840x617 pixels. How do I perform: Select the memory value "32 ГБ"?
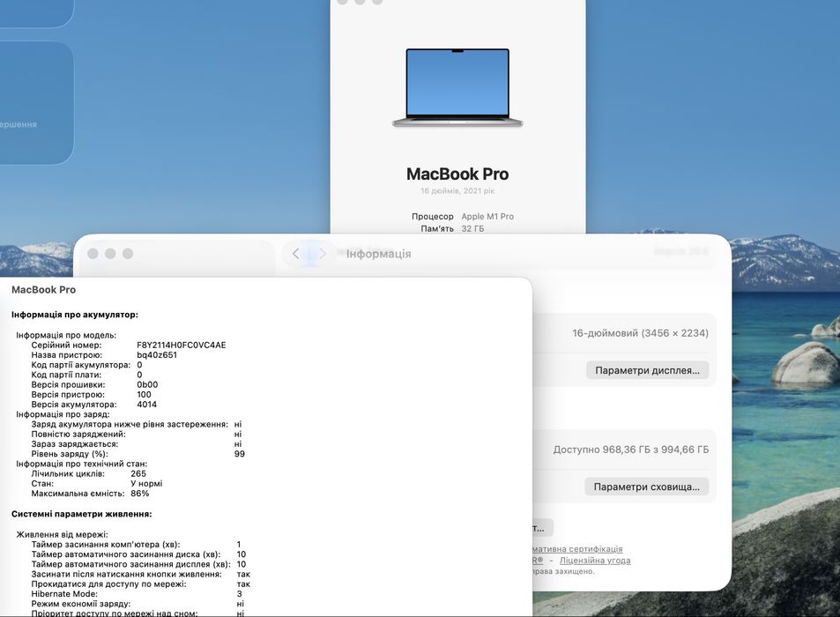pyautogui.click(x=472, y=228)
